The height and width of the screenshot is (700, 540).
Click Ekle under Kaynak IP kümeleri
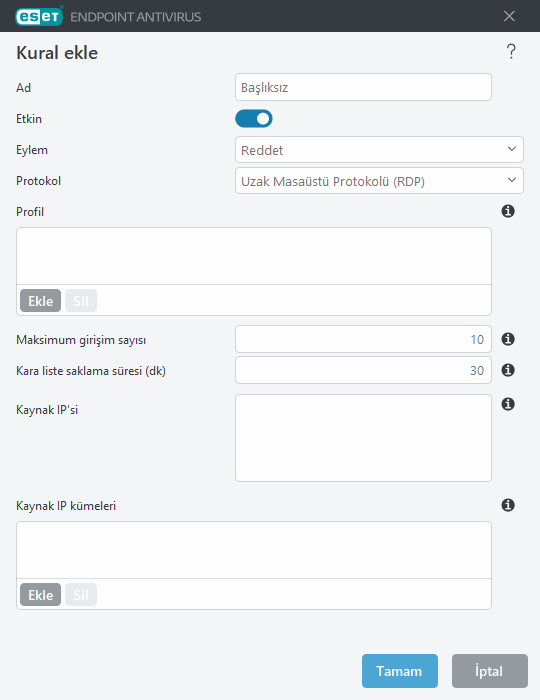[41, 595]
